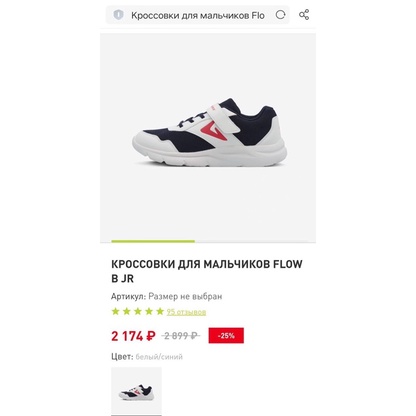
Task: Click the Цвет: белый/синий label
Action: 147,357
